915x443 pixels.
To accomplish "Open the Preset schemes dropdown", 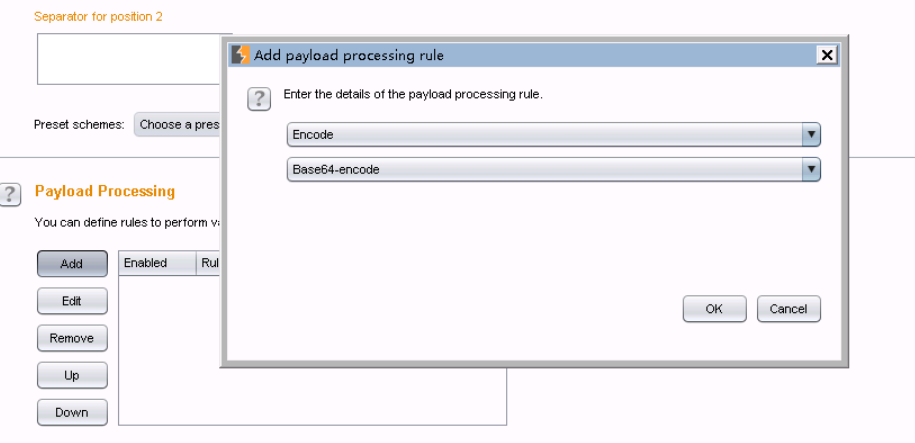I will point(178,125).
